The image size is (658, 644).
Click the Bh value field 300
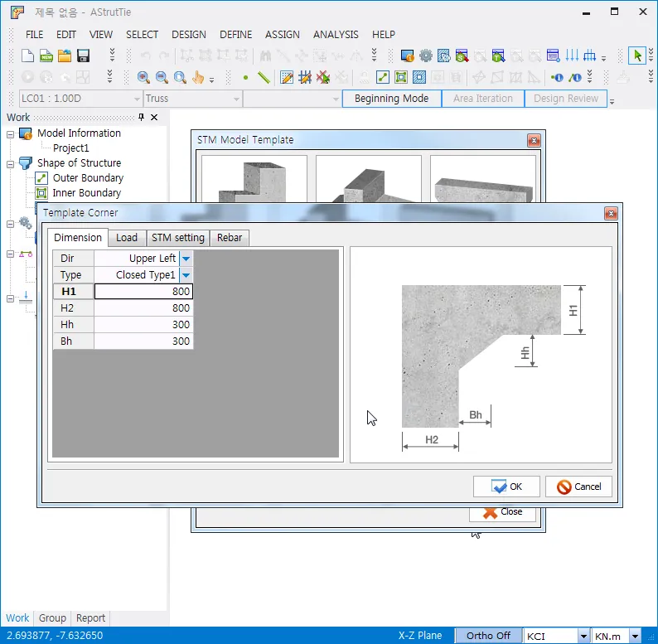coord(143,341)
